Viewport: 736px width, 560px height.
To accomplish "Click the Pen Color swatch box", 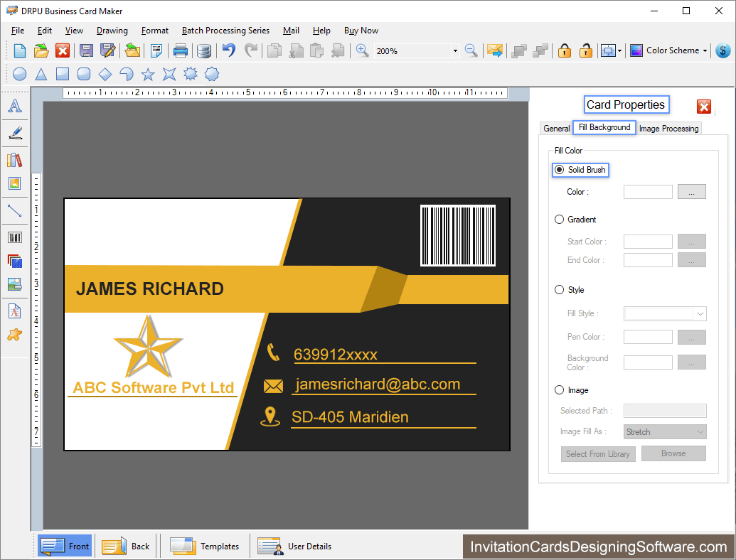I will coord(648,338).
